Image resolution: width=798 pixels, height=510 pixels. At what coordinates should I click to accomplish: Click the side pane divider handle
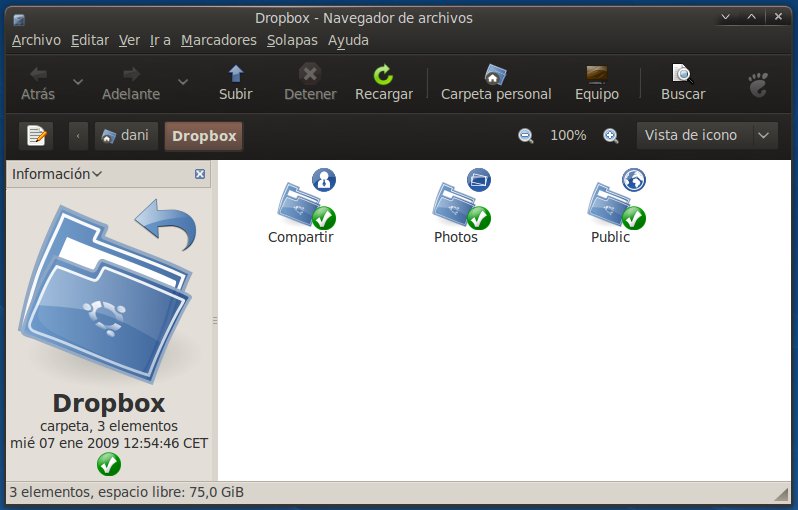215,321
